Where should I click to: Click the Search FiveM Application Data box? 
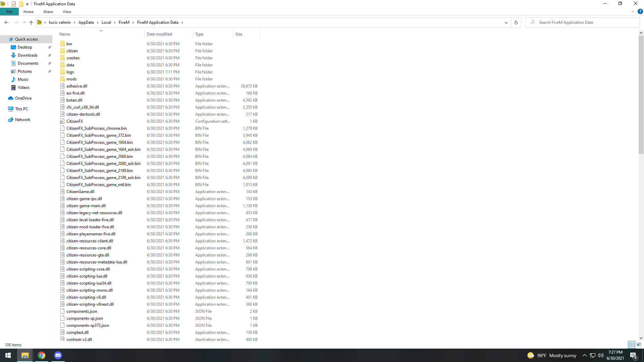(x=583, y=22)
